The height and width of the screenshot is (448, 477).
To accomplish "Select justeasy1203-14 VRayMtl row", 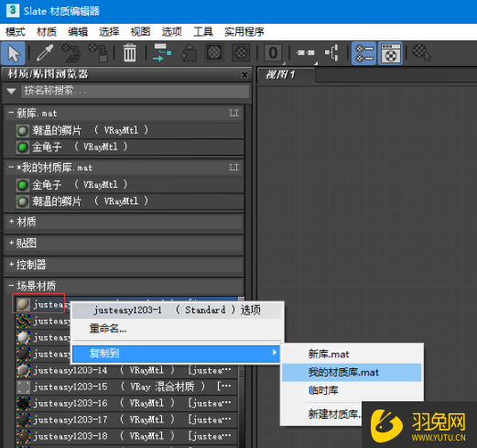I will coord(126,370).
